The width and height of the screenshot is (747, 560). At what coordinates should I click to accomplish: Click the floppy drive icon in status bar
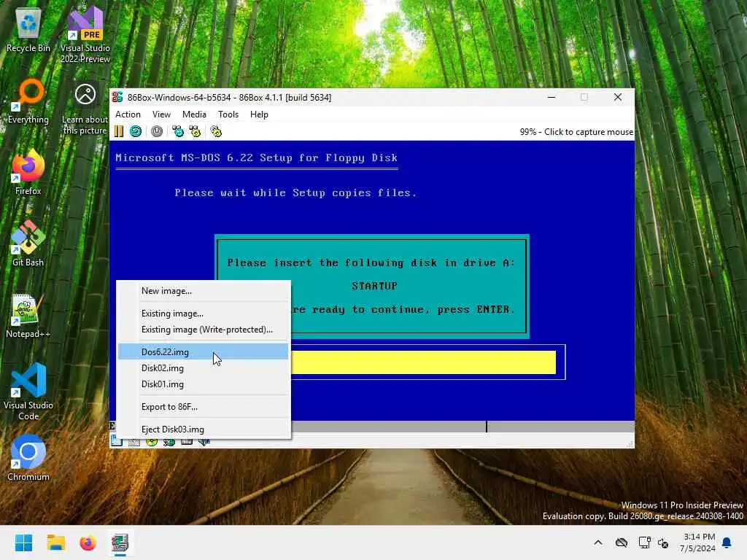point(116,441)
